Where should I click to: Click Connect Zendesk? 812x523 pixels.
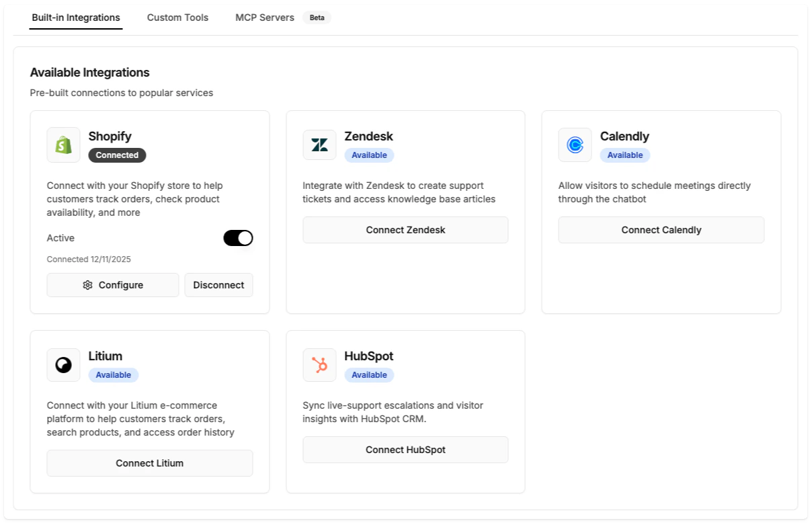pos(405,229)
